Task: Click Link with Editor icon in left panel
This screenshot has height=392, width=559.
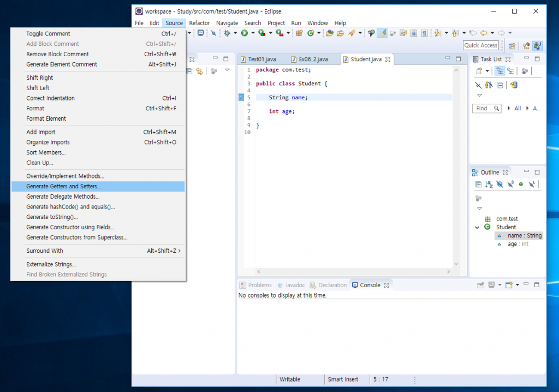Action: [x=199, y=71]
